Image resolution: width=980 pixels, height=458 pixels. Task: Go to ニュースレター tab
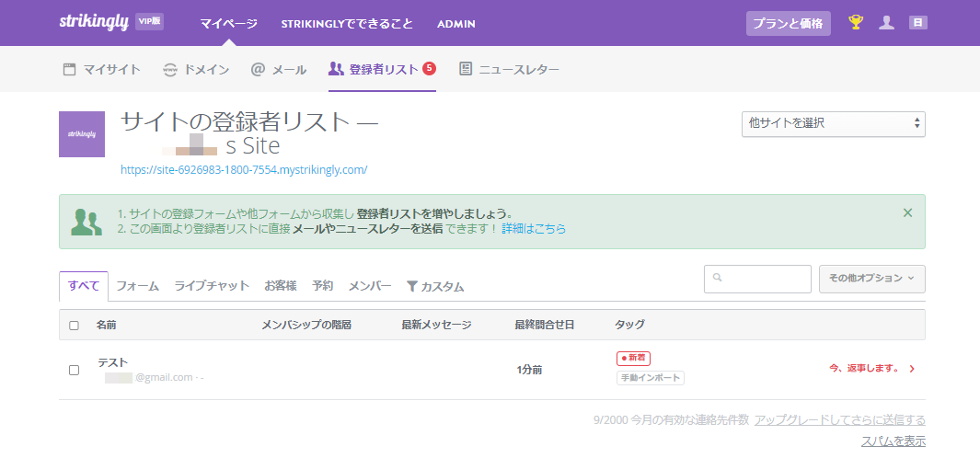click(509, 69)
